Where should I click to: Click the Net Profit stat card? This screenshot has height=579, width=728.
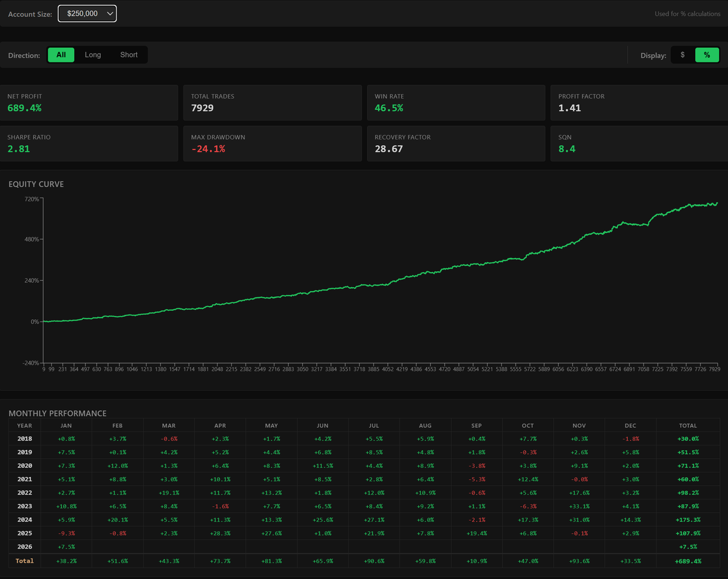pos(89,103)
